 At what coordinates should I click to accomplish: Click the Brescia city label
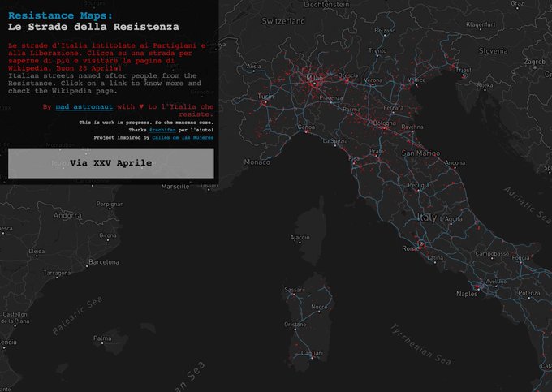[348, 75]
